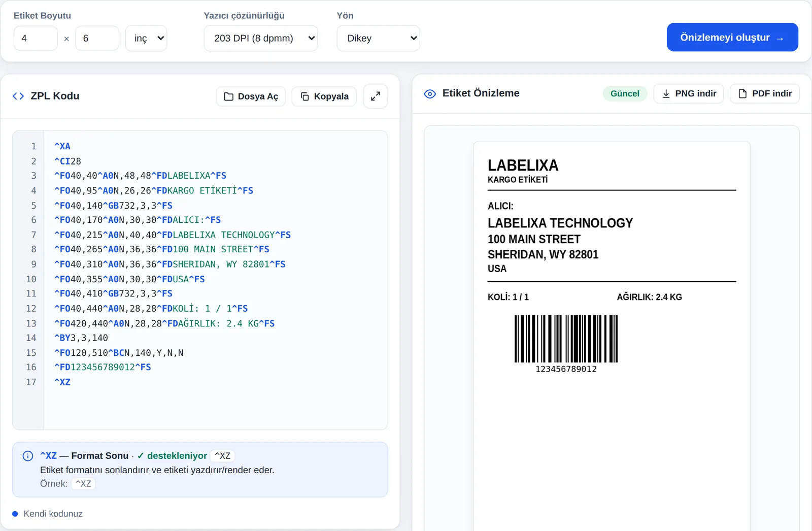Screen dimensions: 812x531
Task: Click code line ^FO40,410^GB732,3,3^FS
Action: click(113, 293)
